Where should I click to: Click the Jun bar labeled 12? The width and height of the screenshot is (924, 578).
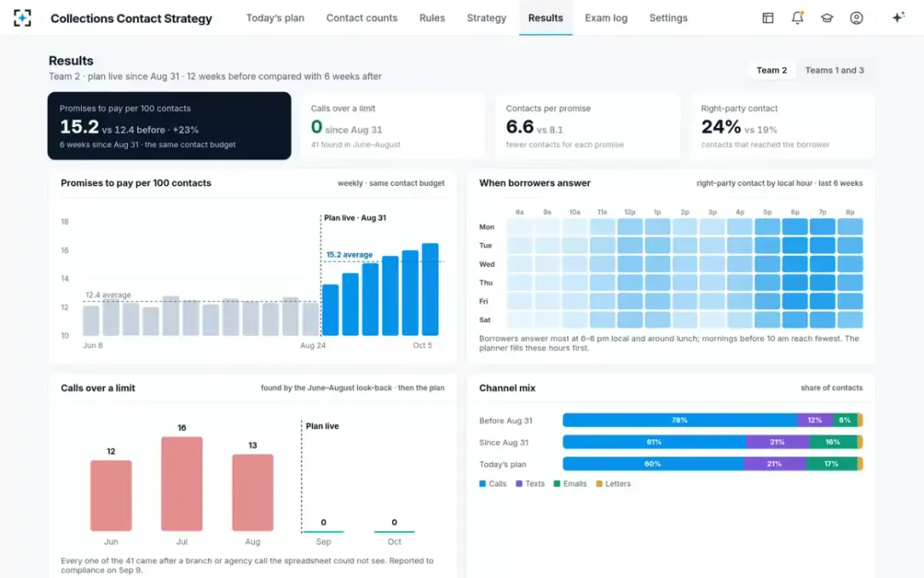point(111,496)
